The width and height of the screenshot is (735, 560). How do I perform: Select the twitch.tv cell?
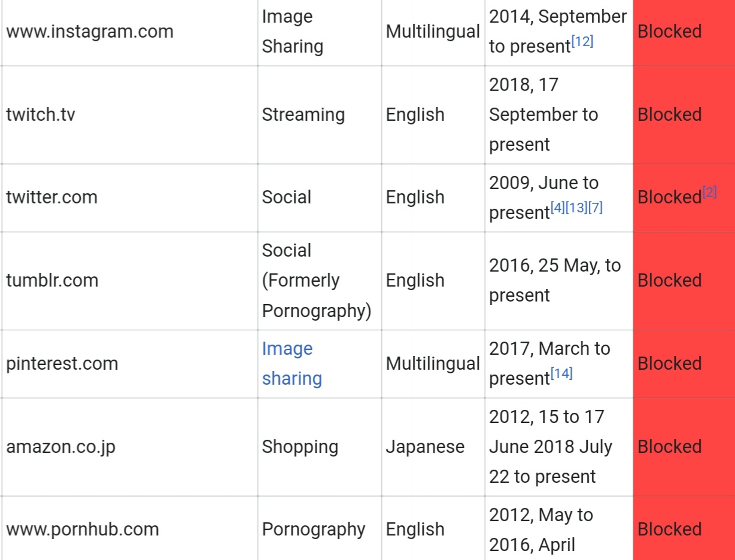click(130, 115)
